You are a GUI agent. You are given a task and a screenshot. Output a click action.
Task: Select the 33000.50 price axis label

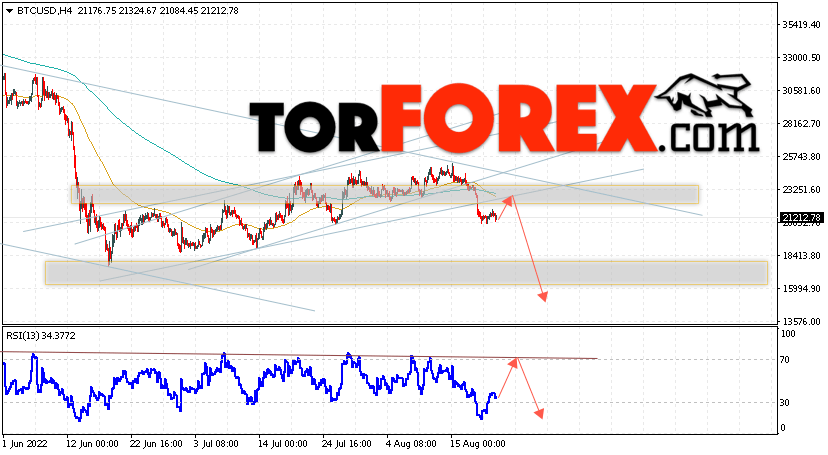point(801,58)
